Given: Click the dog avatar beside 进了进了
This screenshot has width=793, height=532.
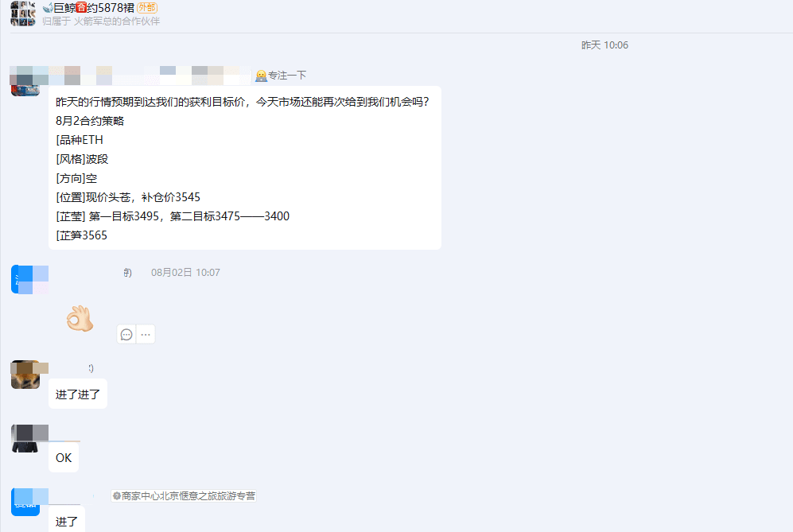Looking at the screenshot, I should point(25,375).
